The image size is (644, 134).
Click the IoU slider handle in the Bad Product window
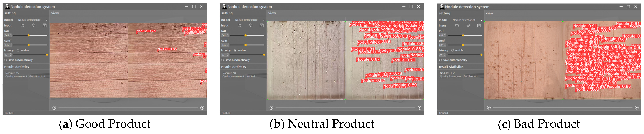[463, 35]
